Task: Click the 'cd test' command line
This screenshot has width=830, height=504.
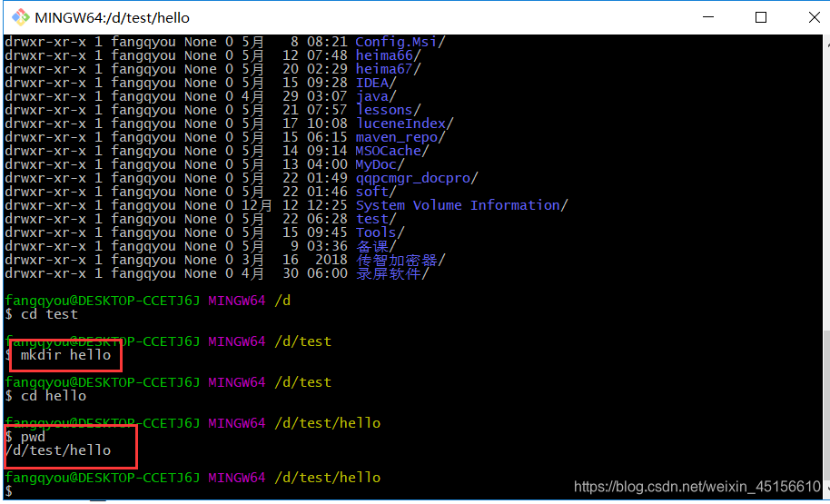Action: pos(41,314)
